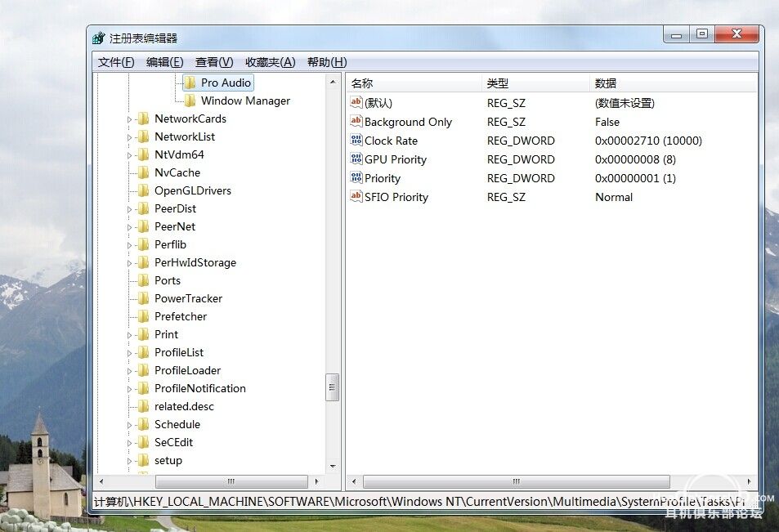Click the Print folder icon
Viewport: 779px width, 532px height.
coord(144,334)
